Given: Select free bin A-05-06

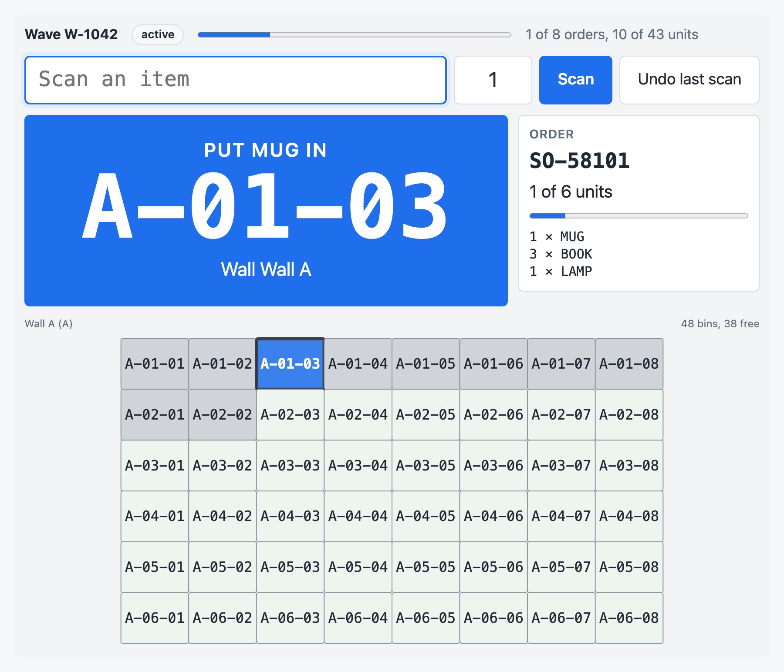Looking at the screenshot, I should [x=493, y=567].
